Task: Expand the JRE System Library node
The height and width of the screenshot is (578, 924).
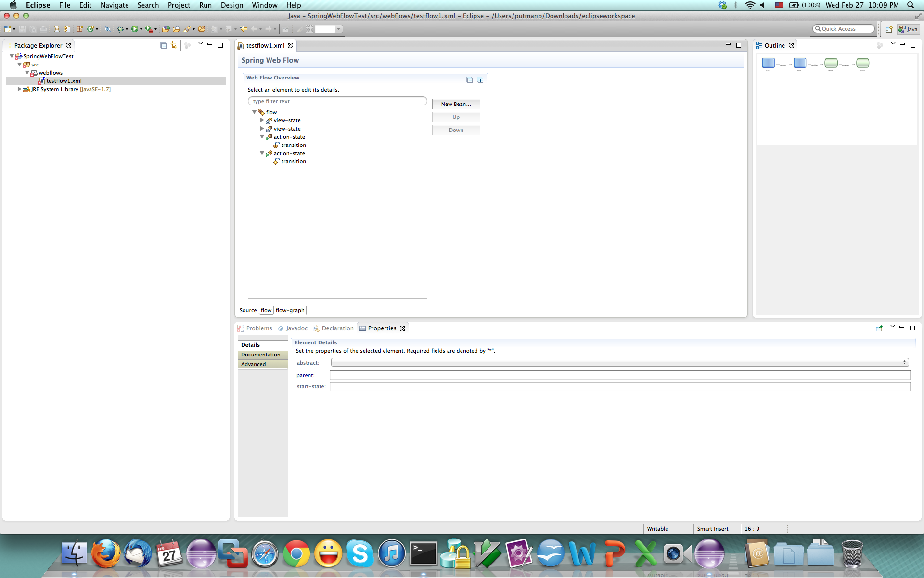Action: 19,89
